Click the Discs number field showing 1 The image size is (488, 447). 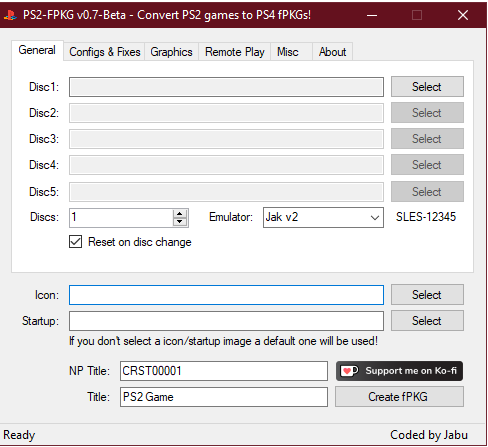tap(121, 218)
